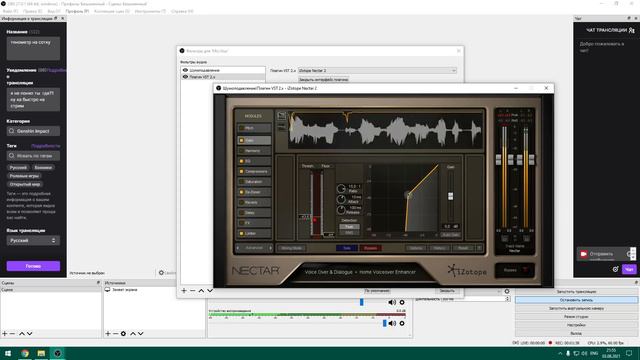Image resolution: width=640 pixels, height=360 pixels.
Task: Click Mixing Mode button in Nectar
Action: point(291,248)
